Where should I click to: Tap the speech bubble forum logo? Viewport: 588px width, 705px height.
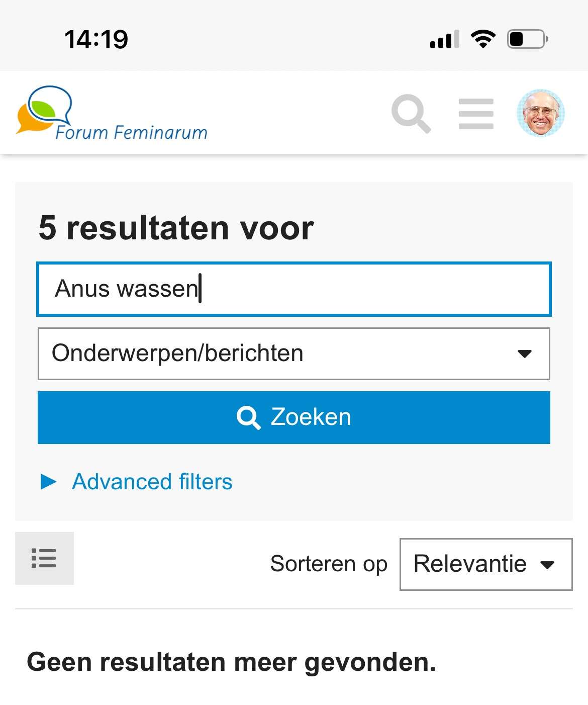pyautogui.click(x=44, y=109)
